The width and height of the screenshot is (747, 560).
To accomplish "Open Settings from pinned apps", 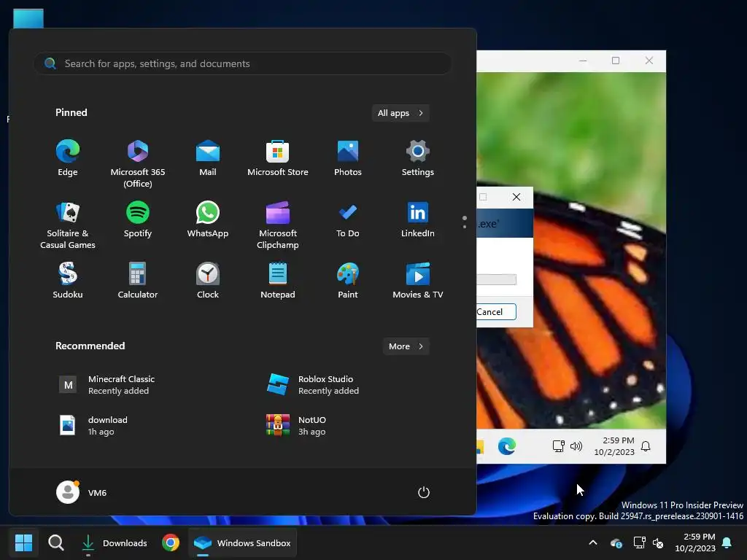I will tap(418, 158).
